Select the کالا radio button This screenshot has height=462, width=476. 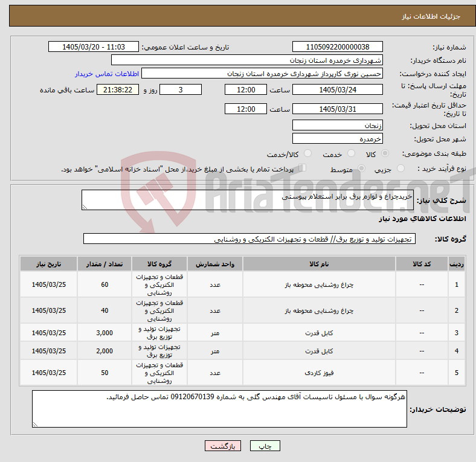click(385, 153)
